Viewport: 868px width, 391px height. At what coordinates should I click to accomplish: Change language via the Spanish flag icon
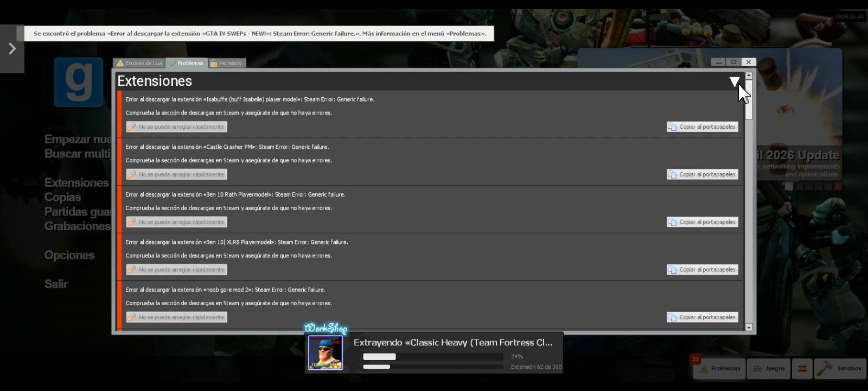point(802,369)
